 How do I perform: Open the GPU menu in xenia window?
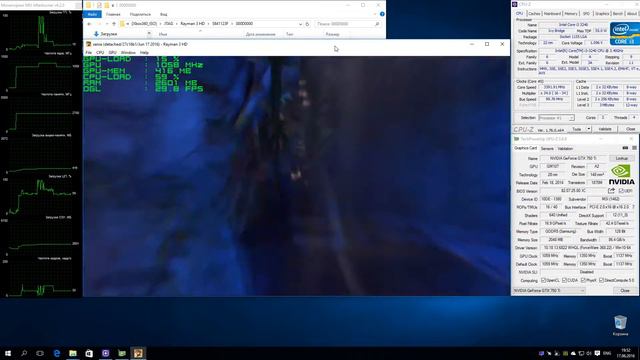(x=112, y=53)
